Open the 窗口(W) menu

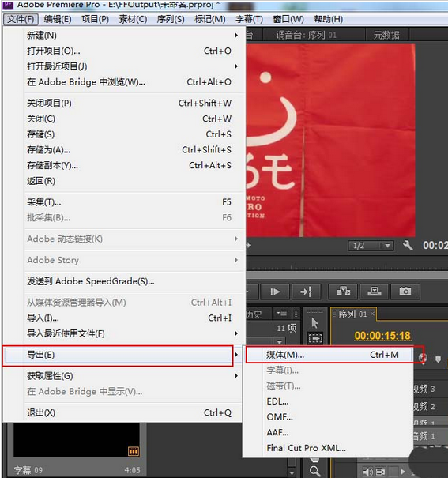288,19
